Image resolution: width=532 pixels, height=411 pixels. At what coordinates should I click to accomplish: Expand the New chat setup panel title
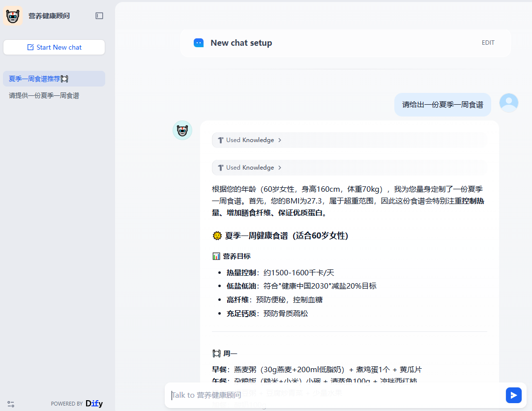[x=241, y=43]
